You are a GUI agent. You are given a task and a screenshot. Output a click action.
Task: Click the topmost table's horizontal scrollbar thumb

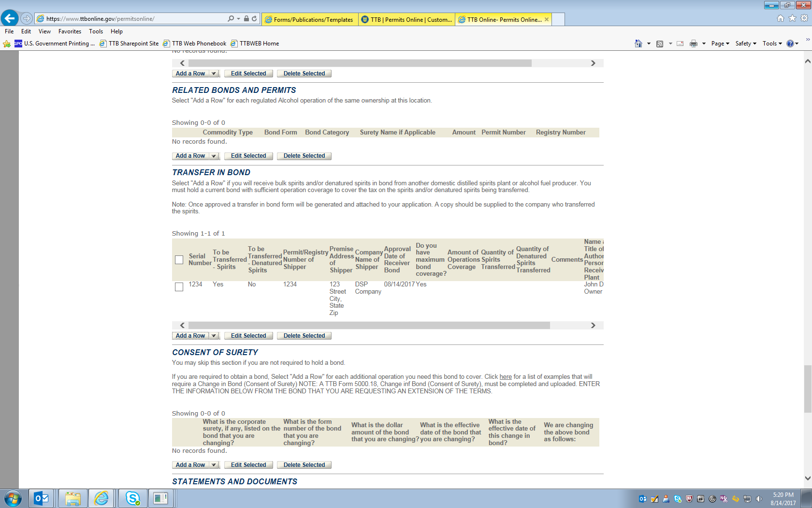click(360, 63)
